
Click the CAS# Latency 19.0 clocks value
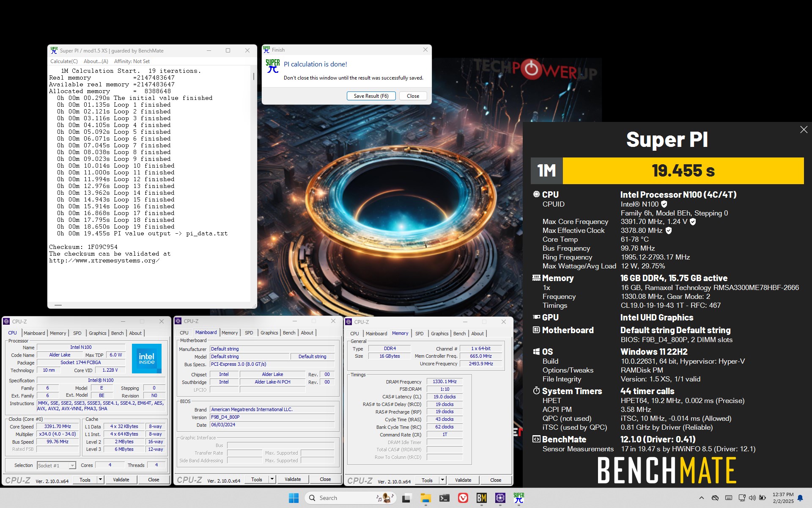(444, 397)
